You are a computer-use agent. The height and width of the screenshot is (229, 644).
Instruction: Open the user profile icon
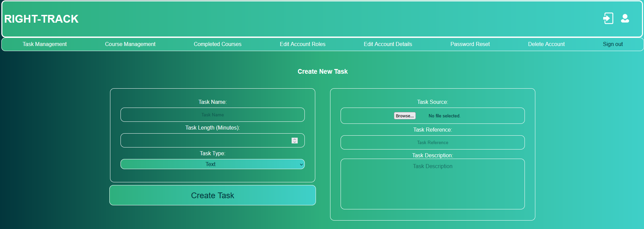(x=625, y=18)
